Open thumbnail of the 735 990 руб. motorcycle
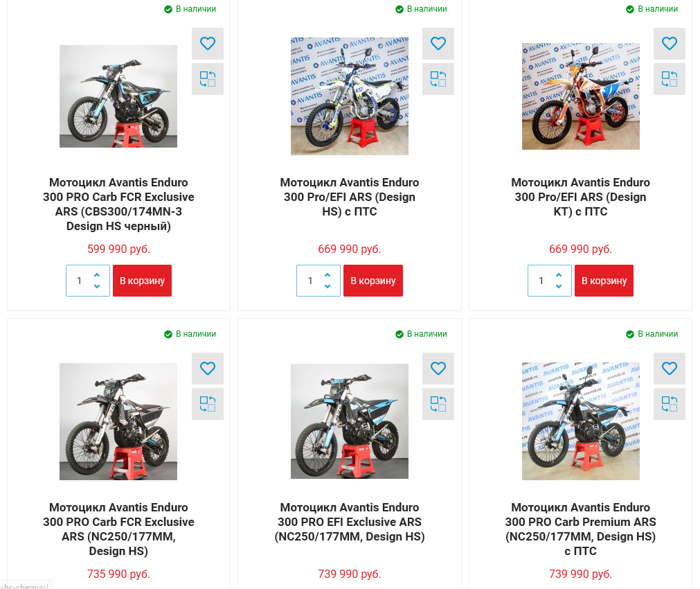The height and width of the screenshot is (589, 700). (118, 421)
